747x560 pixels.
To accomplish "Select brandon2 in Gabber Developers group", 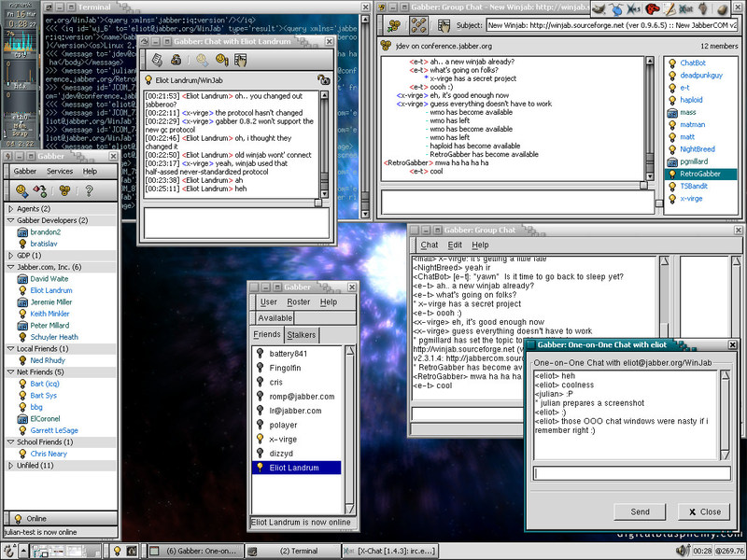I will pos(45,231).
